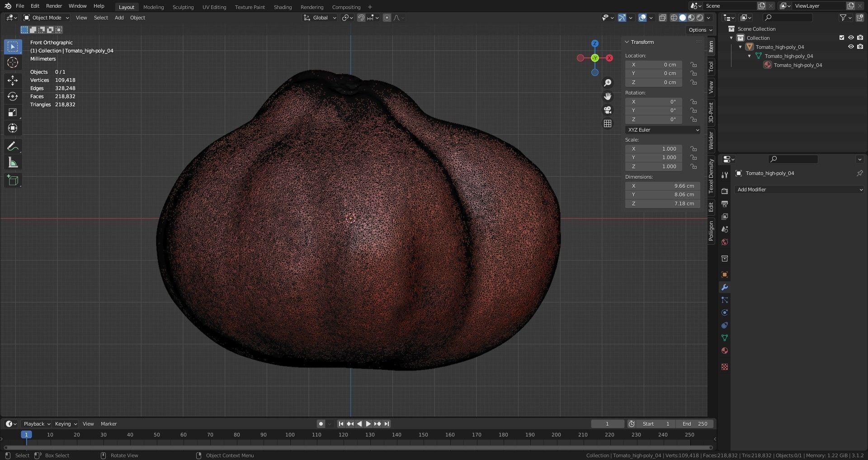The width and height of the screenshot is (868, 460).
Task: Open the Render properties tab
Action: pos(725,191)
